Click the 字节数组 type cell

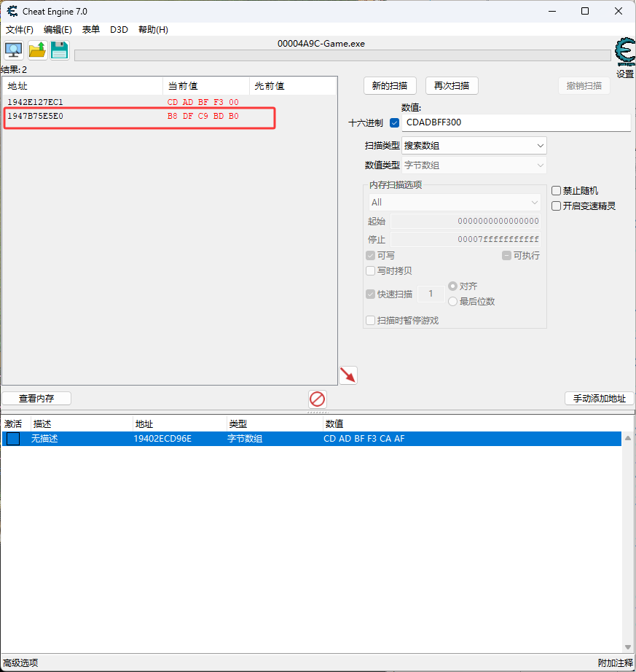tap(245, 439)
